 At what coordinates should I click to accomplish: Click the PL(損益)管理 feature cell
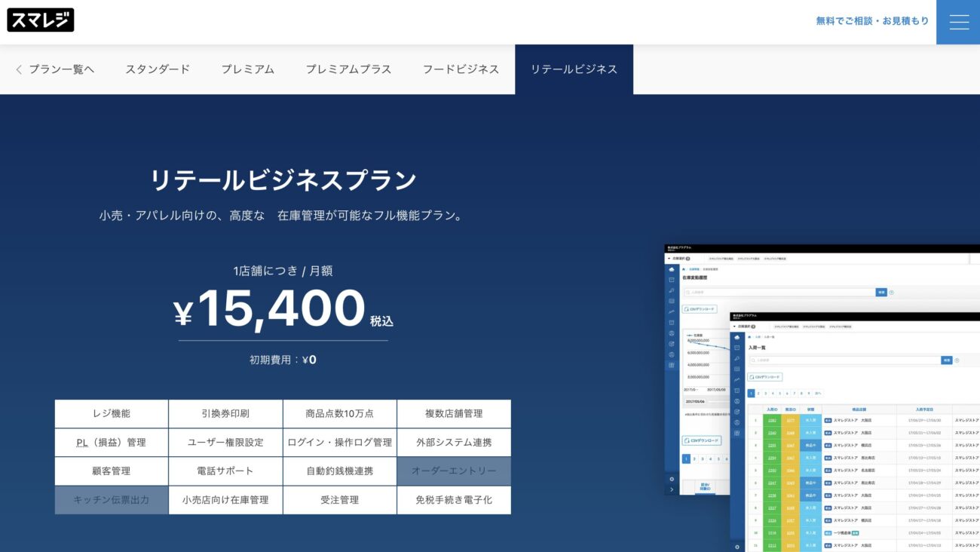pos(112,443)
